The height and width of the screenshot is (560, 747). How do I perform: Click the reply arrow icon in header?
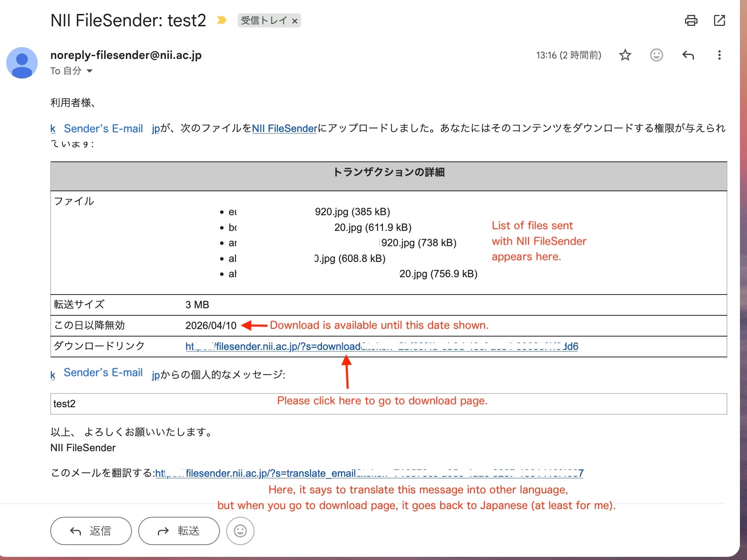click(x=688, y=55)
